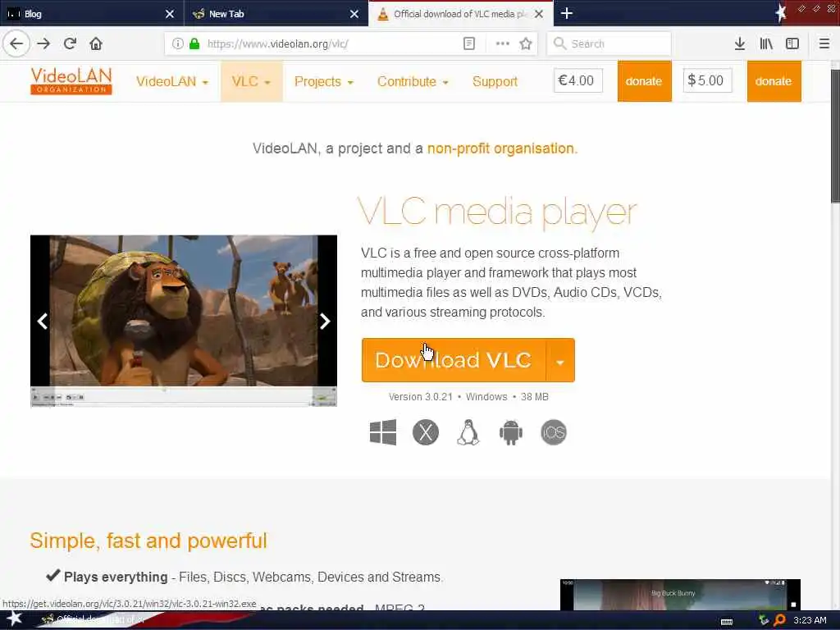
Task: Follow the non-profit organisation link
Action: tap(502, 148)
